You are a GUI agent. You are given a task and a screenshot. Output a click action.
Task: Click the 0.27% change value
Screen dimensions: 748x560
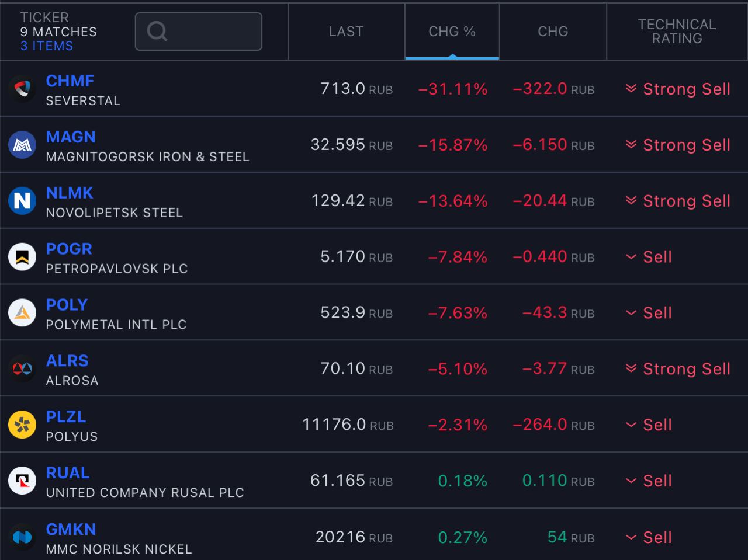point(463,537)
